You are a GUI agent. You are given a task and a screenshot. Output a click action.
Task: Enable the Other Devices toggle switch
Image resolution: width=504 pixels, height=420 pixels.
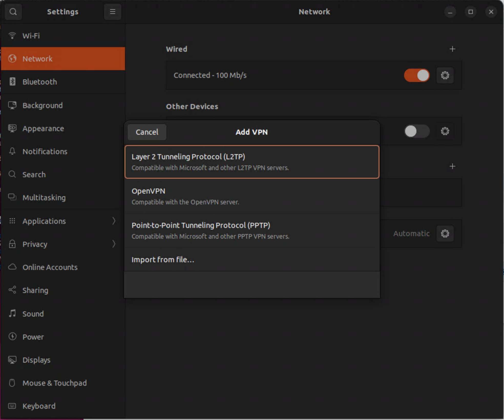coord(417,131)
